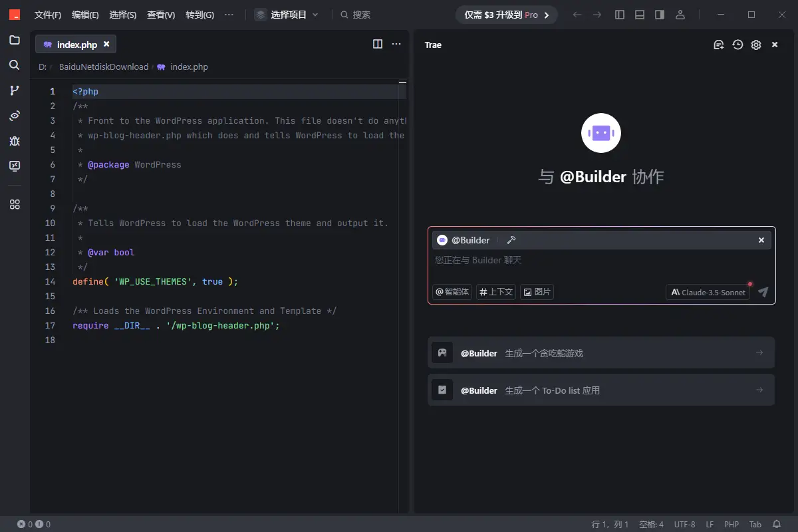Click the upgrade to Pro button
The height and width of the screenshot is (532, 798).
[x=506, y=15]
